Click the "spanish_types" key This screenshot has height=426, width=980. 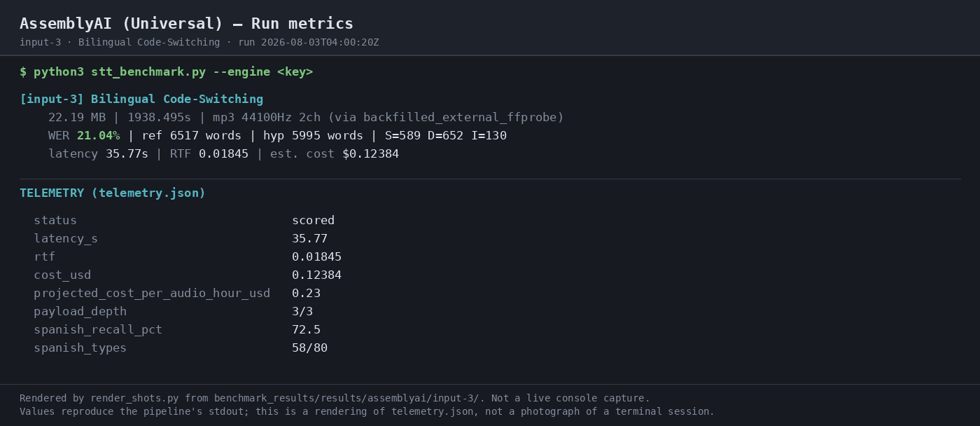pyautogui.click(x=80, y=348)
